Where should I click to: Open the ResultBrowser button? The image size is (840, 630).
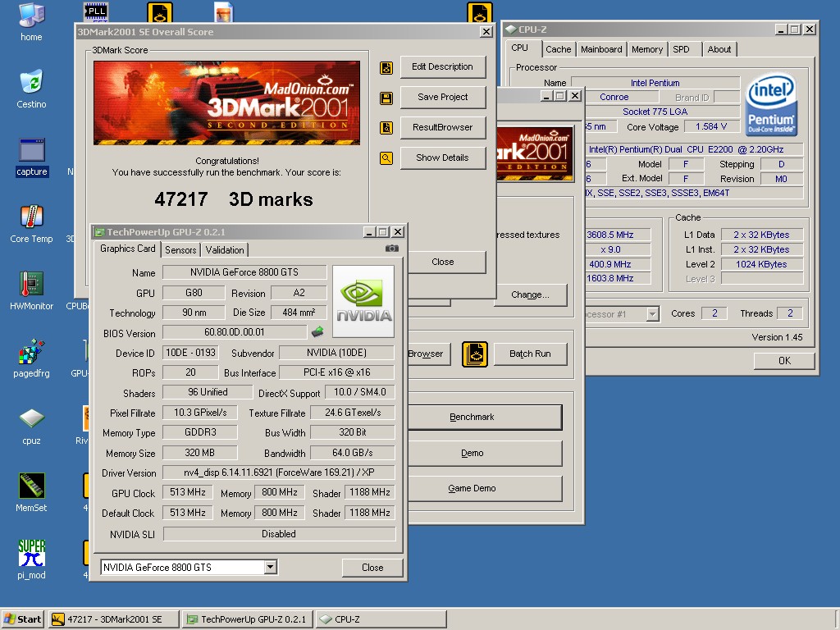442,127
